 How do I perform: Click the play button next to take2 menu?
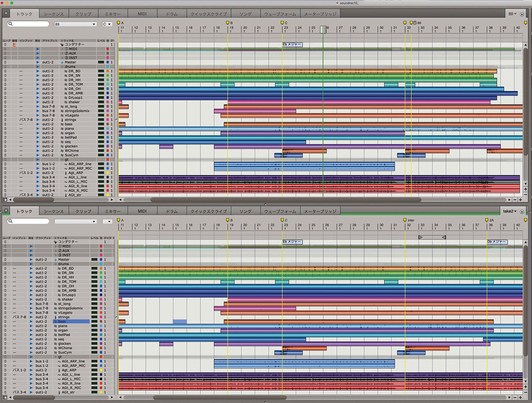[522, 211]
